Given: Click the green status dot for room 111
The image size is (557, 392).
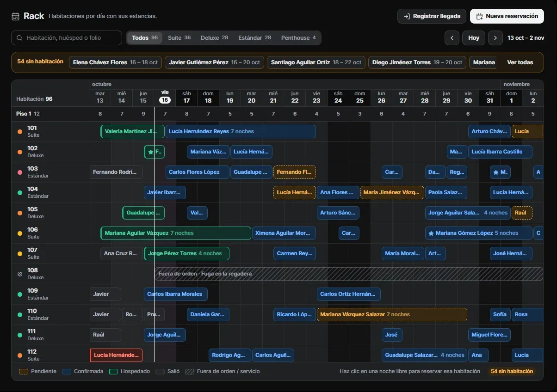Looking at the screenshot, I should coord(20,335).
